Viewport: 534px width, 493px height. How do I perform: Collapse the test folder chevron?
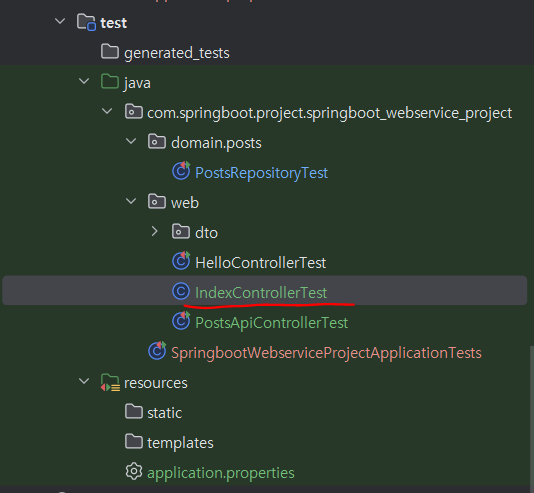[x=60, y=21]
